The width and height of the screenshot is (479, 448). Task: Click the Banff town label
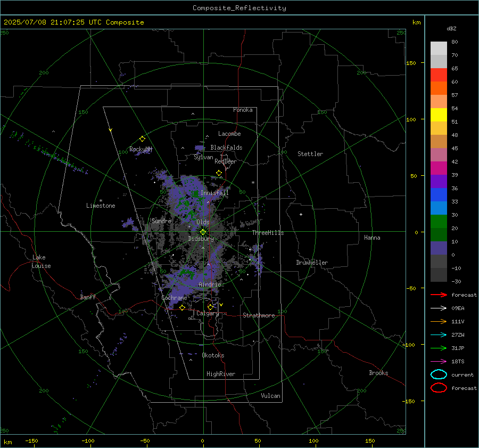pos(88,297)
